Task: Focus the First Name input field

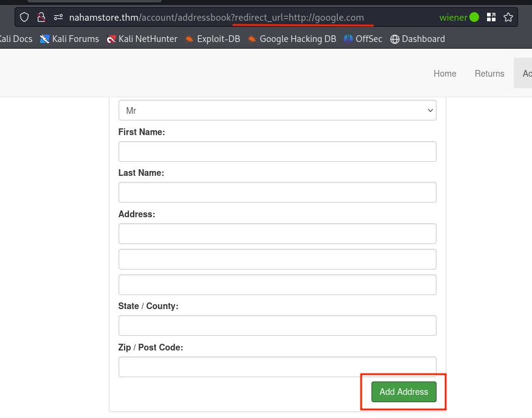Action: tap(277, 152)
